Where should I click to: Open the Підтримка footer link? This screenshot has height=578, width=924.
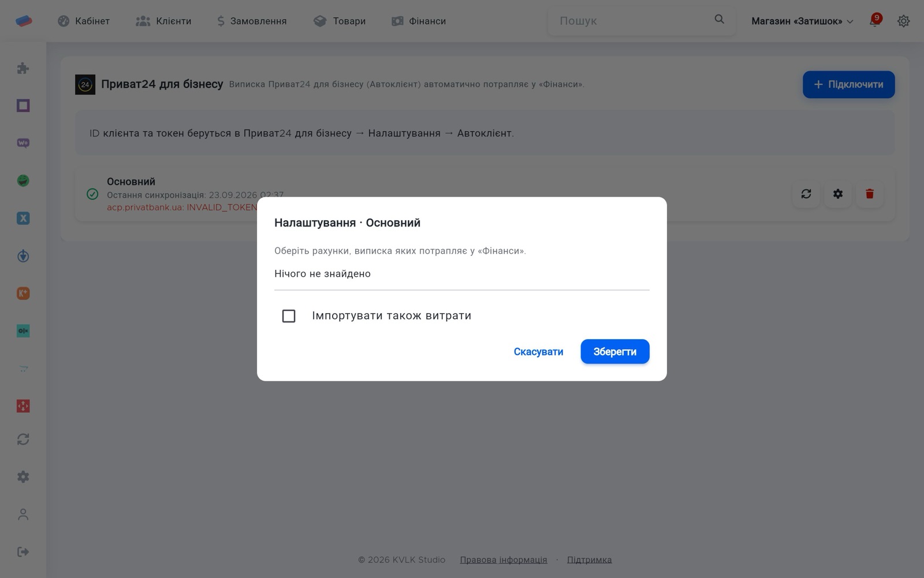pyautogui.click(x=590, y=560)
